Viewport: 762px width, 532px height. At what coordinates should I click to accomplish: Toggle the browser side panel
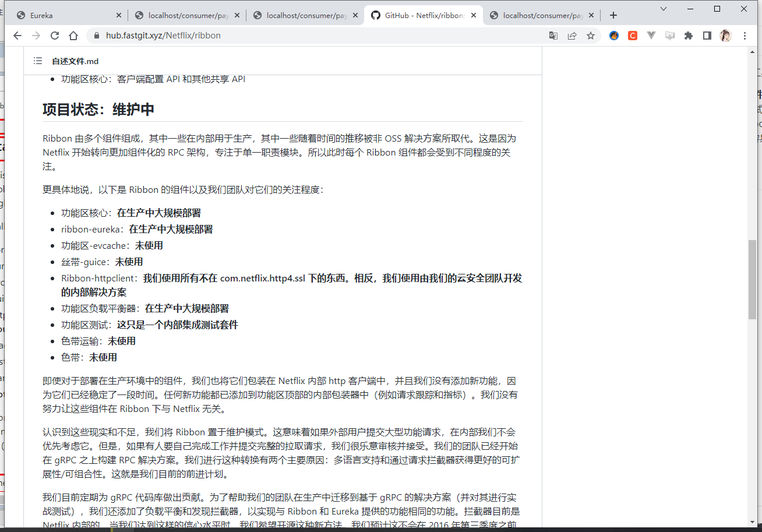click(x=707, y=36)
